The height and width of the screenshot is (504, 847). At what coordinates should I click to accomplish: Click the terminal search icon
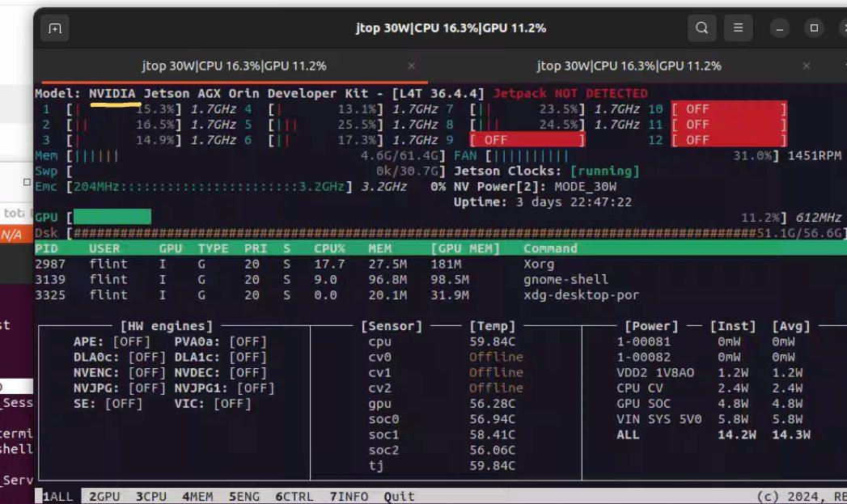coord(701,28)
